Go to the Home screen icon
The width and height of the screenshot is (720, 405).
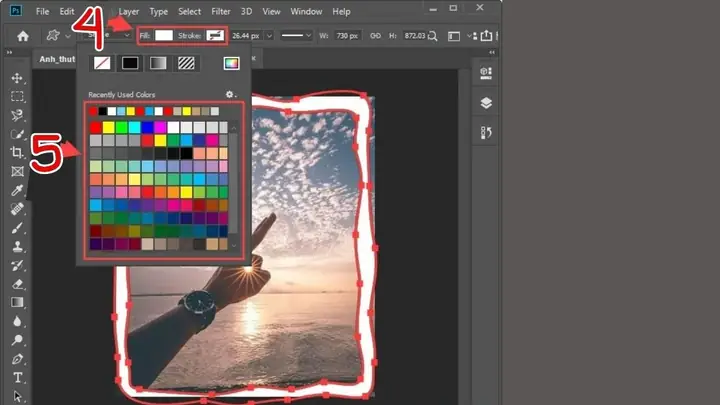(x=22, y=36)
